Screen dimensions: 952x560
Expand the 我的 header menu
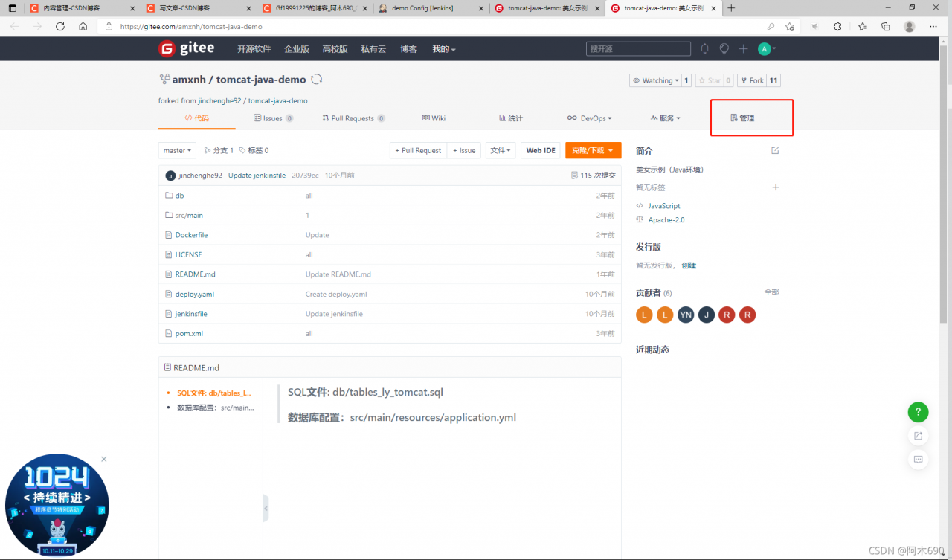(x=444, y=49)
